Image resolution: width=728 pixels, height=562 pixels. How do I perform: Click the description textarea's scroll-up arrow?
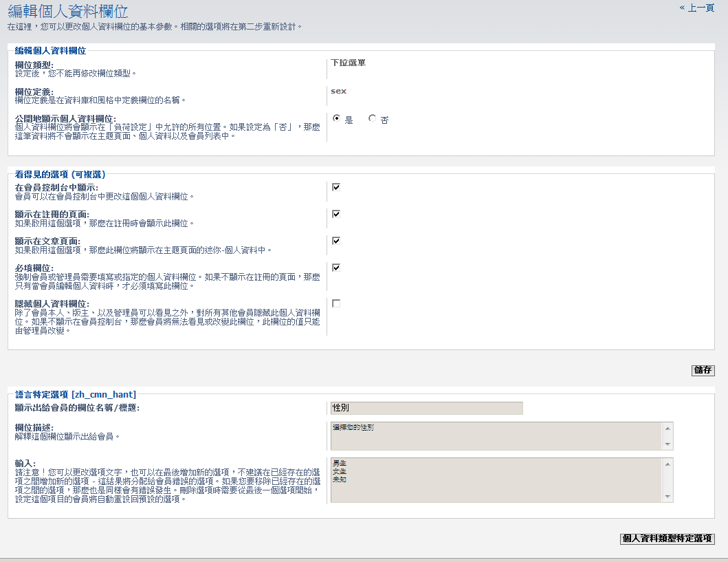point(666,428)
